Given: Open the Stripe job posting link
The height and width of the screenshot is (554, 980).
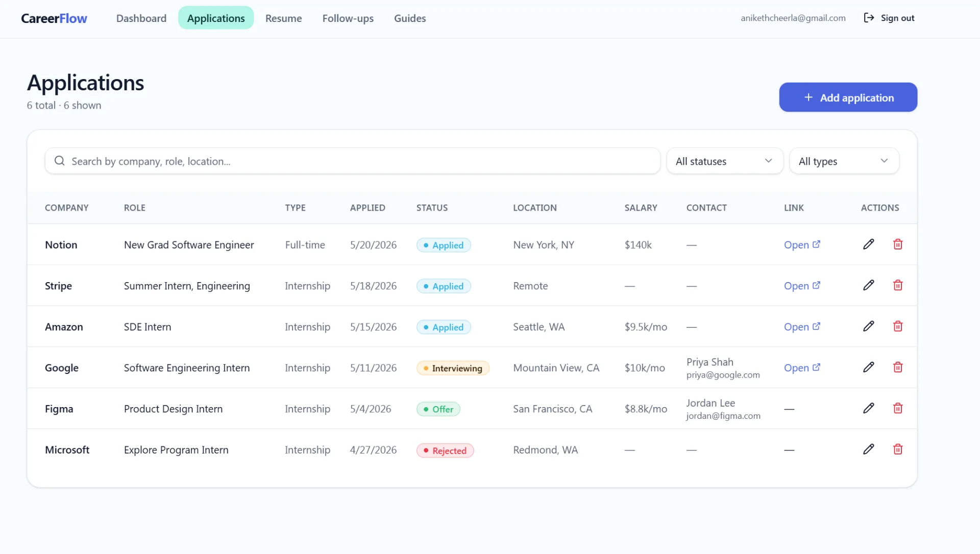Looking at the screenshot, I should coord(802,286).
